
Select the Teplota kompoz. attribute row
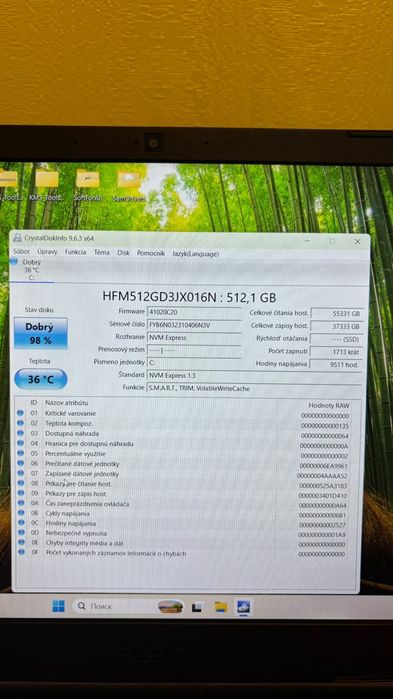click(184, 424)
